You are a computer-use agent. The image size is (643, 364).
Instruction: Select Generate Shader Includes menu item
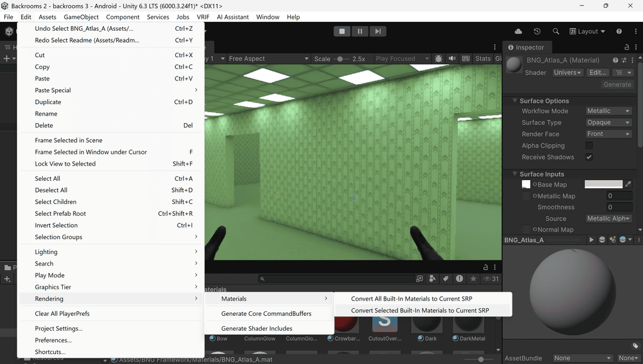269,328
